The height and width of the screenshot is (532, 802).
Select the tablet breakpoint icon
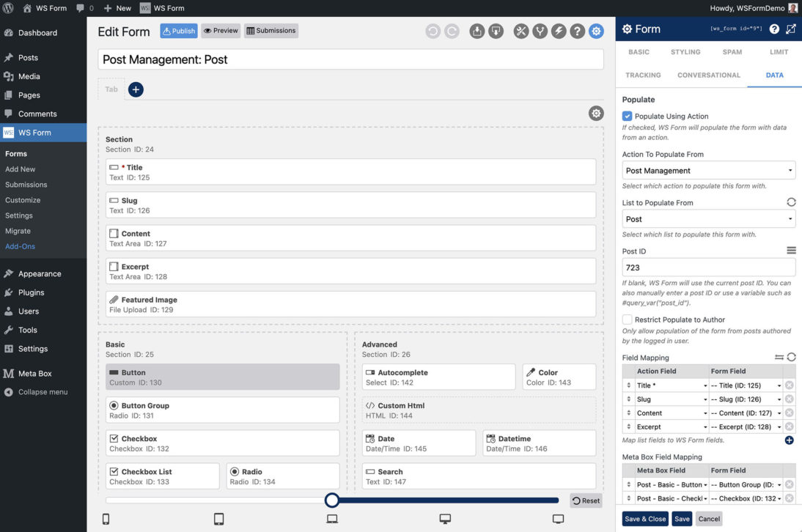tap(219, 520)
